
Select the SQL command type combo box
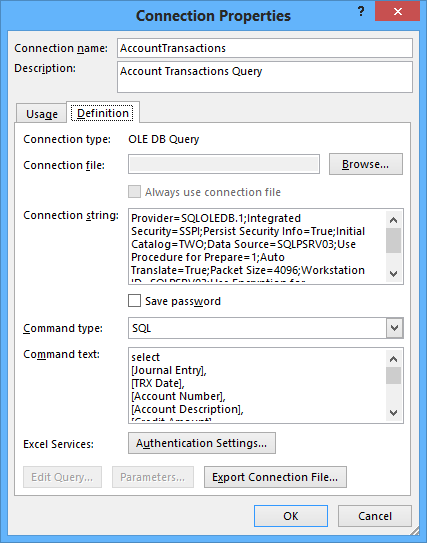point(266,328)
